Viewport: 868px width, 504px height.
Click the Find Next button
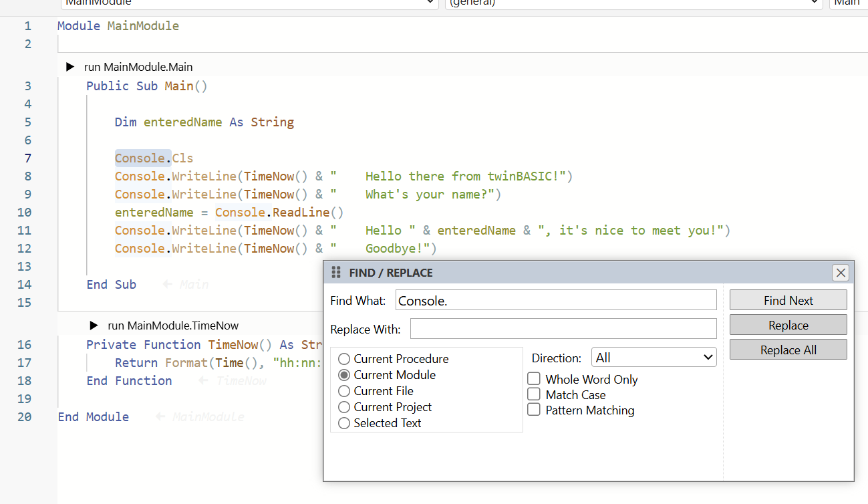point(788,300)
